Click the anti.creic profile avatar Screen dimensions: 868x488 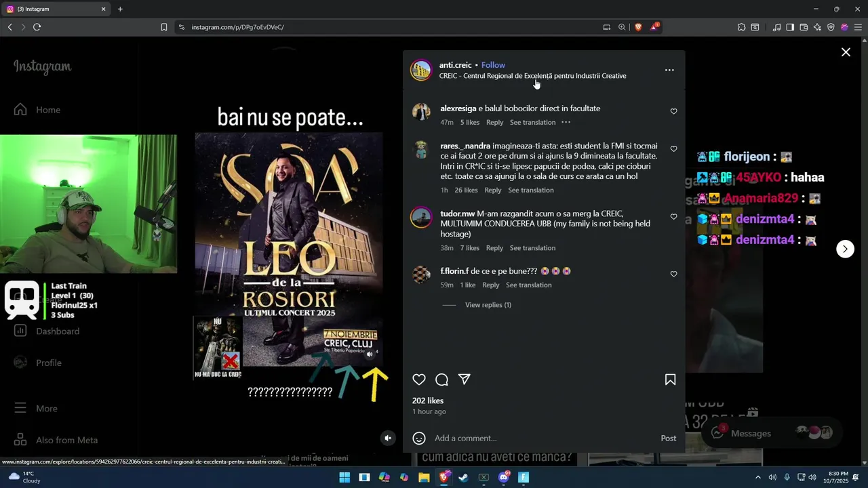click(421, 70)
